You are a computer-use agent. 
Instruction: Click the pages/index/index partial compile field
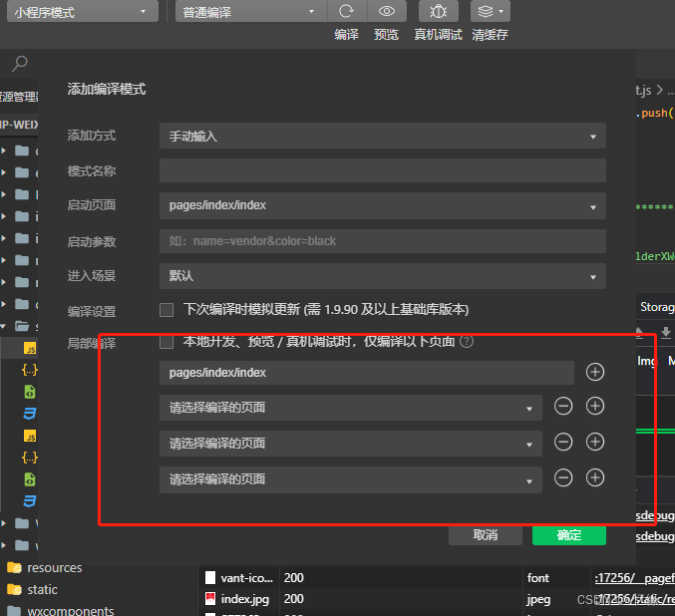[366, 373]
